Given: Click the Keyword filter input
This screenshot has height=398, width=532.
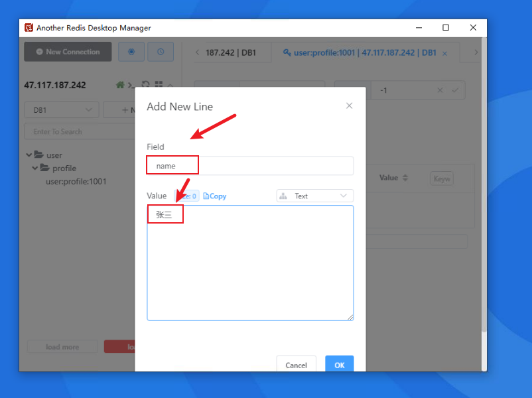Looking at the screenshot, I should (x=442, y=178).
